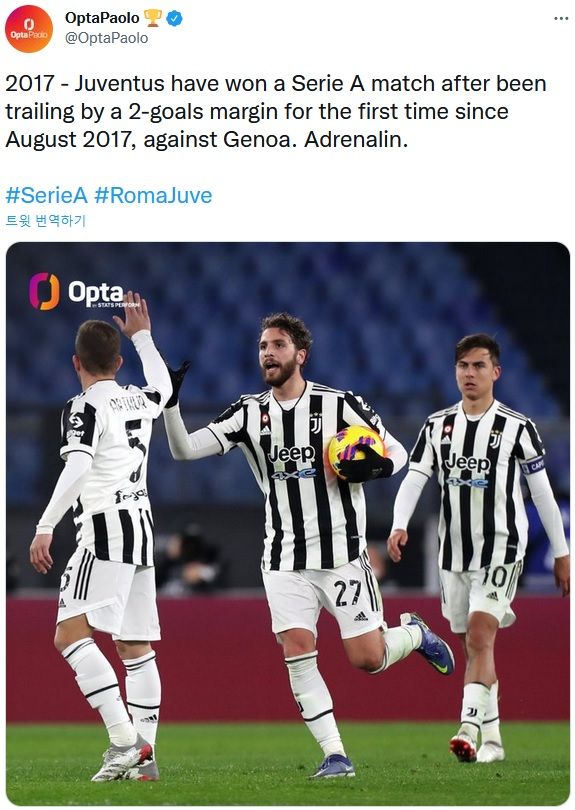Open the @OptaPaolo handle link
575x810 pixels.
click(106, 38)
